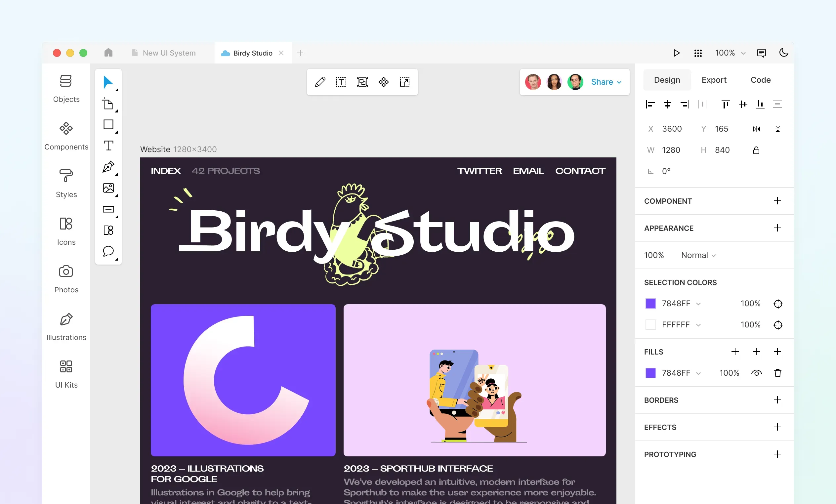
Task: Open the UI Kits panel
Action: 66,374
